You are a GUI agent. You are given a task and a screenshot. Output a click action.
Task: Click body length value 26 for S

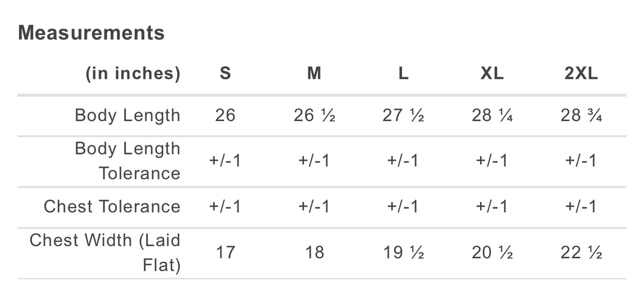tap(225, 116)
